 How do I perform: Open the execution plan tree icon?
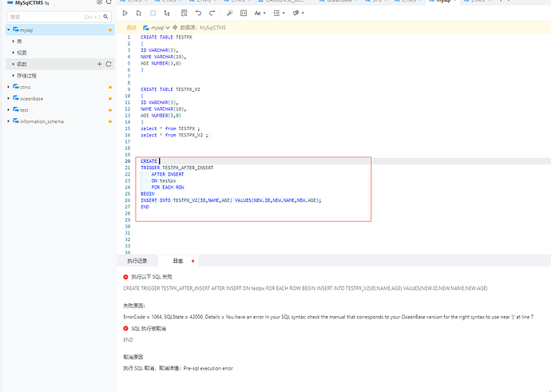[167, 13]
